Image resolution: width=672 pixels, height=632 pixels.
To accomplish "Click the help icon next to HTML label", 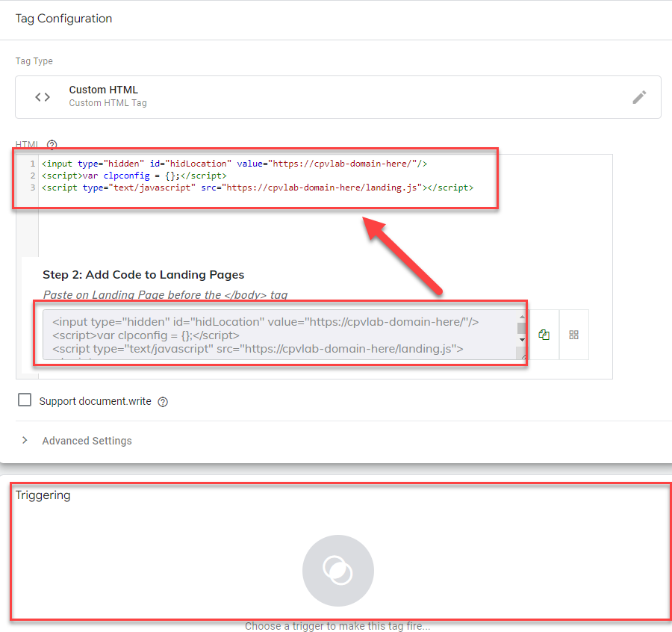I will [x=52, y=145].
